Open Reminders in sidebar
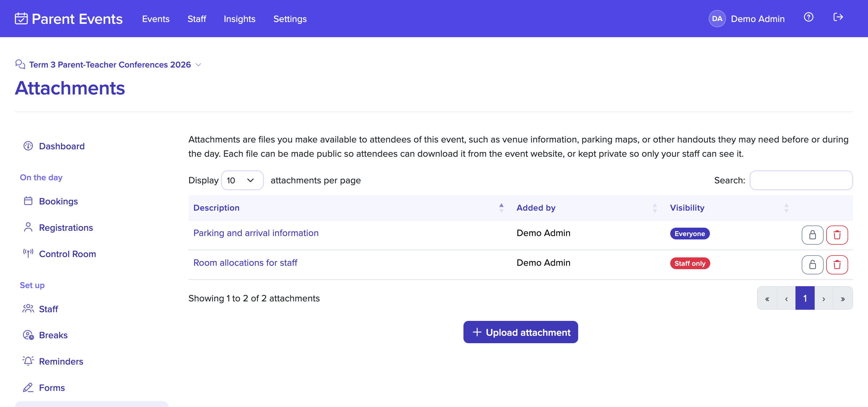The image size is (868, 407). (x=61, y=361)
